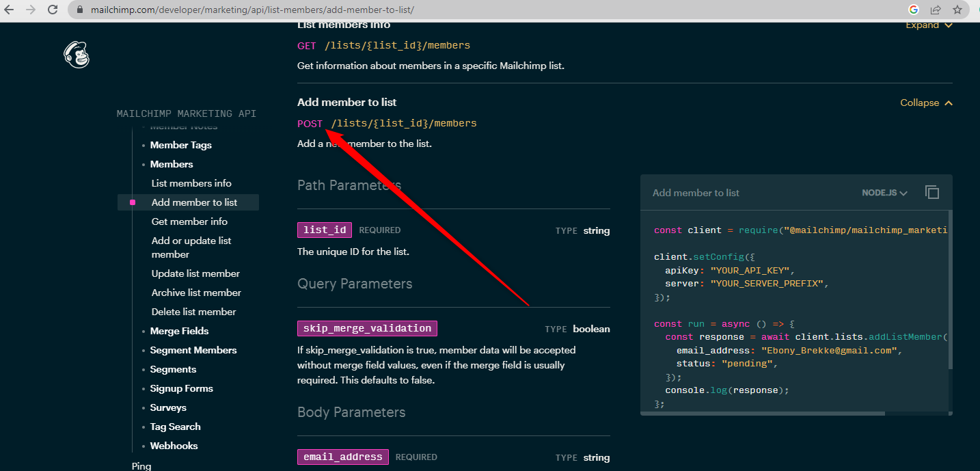Collapse the Add member to list section
The height and width of the screenshot is (471, 980).
click(926, 103)
